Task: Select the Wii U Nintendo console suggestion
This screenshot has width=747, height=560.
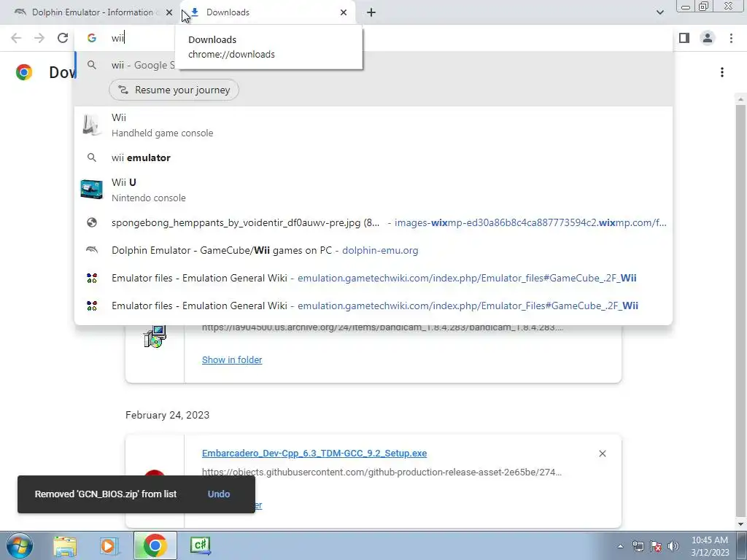Action: (373, 190)
